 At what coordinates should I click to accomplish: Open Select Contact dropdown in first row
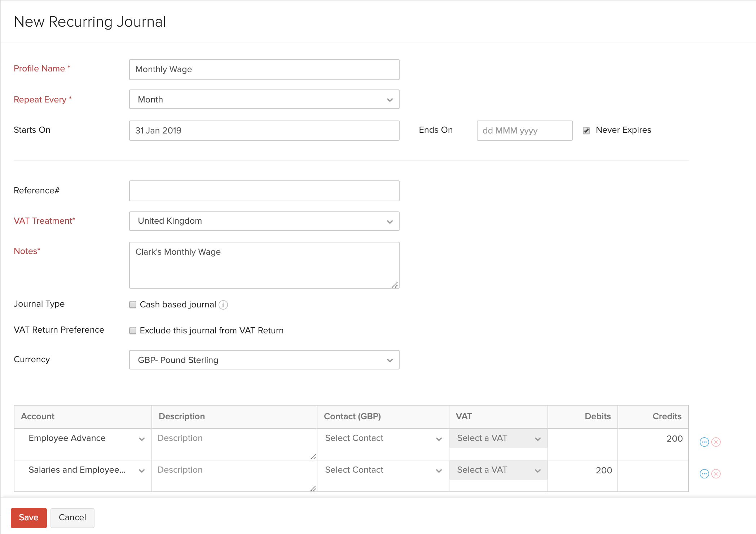383,438
